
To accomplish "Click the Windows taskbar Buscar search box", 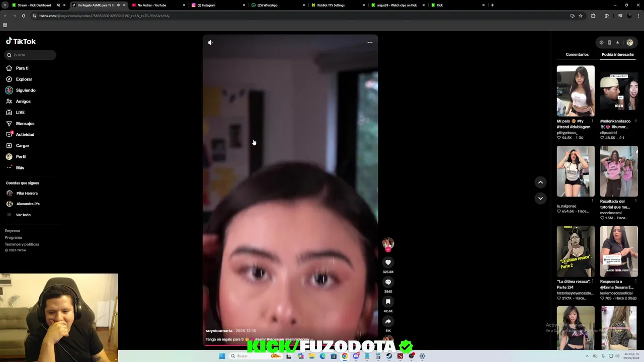I will (256, 356).
